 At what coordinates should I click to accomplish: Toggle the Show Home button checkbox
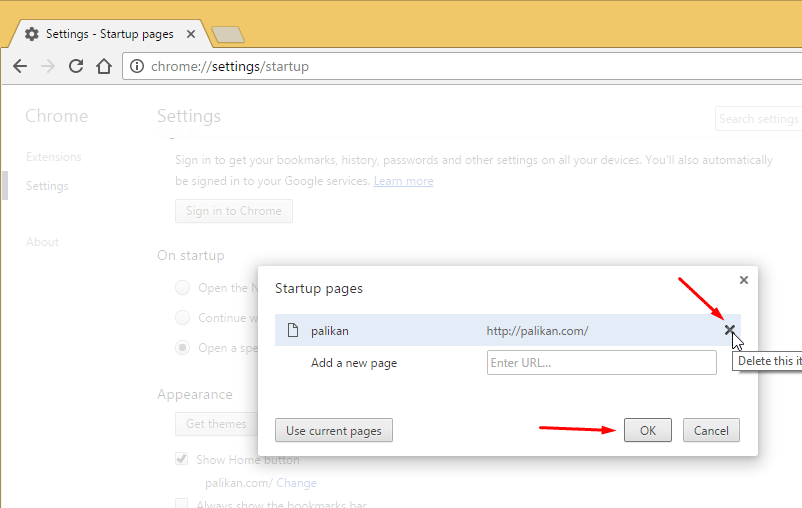(182, 458)
